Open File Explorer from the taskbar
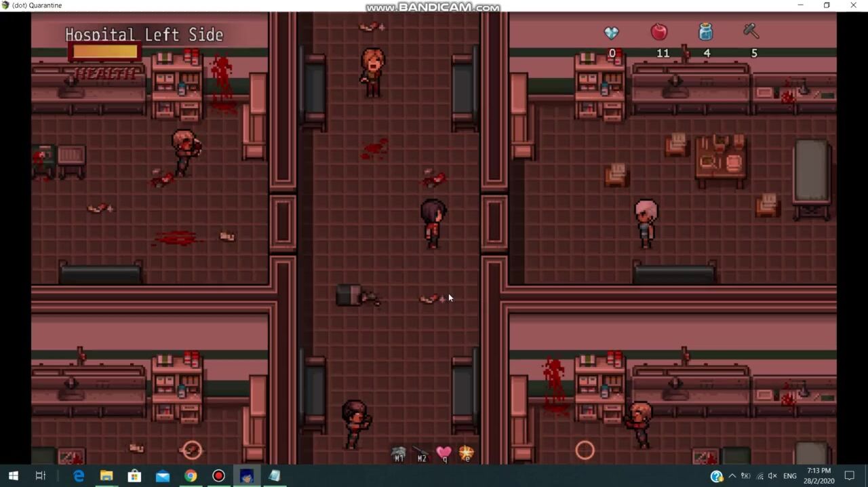 tap(106, 476)
